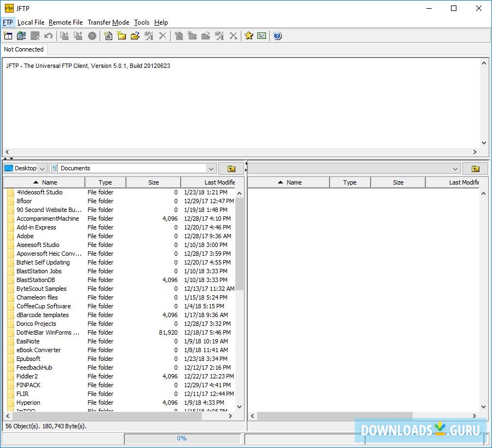Open help with the blue question mark icon
Image resolution: width=492 pixels, height=448 pixels.
[x=277, y=36]
